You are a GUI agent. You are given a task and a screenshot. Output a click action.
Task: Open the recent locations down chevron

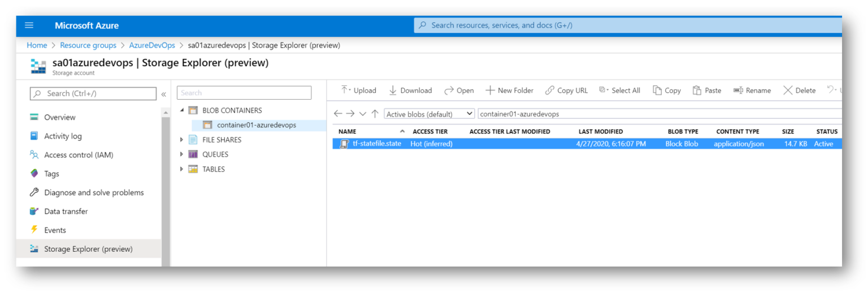coord(363,114)
